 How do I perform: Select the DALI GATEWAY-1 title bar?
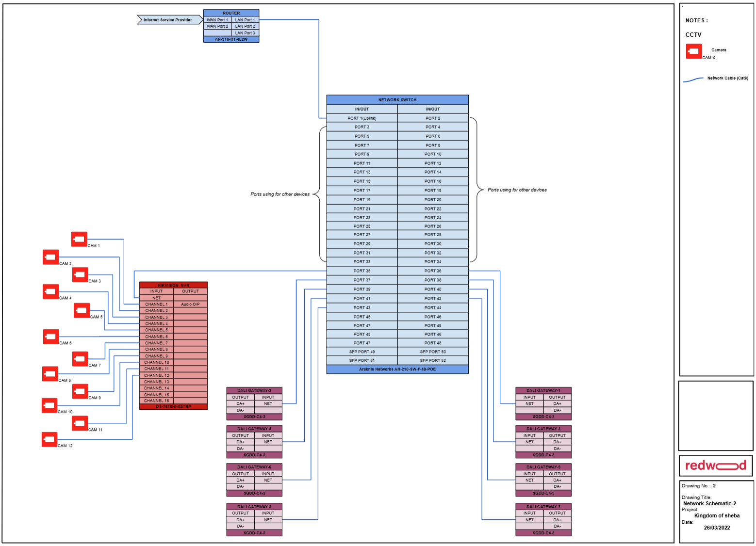[543, 389]
